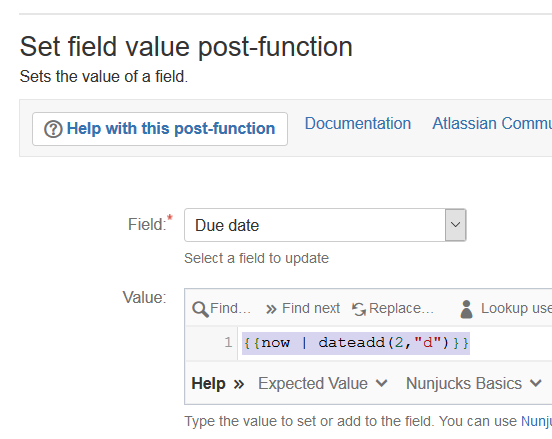552x439 pixels.
Task: Open the Documentation link
Action: [358, 124]
